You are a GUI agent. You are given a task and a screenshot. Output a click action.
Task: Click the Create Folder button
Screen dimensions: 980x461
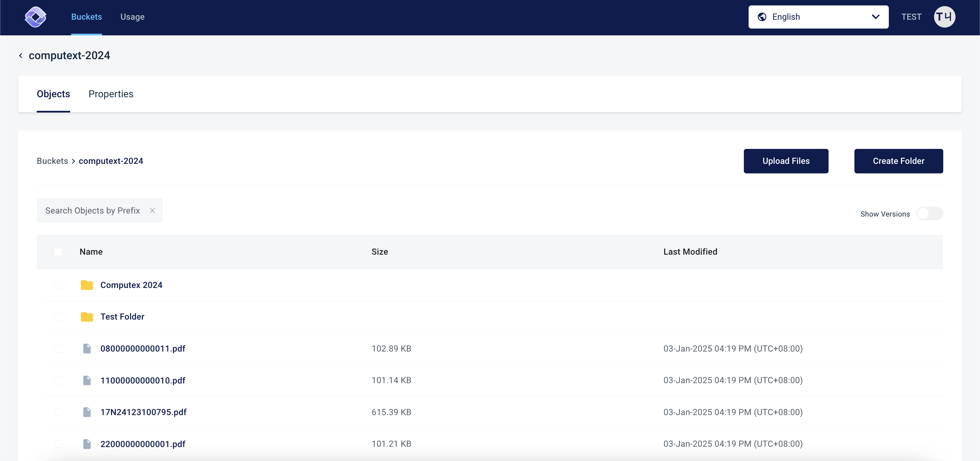coord(899,161)
